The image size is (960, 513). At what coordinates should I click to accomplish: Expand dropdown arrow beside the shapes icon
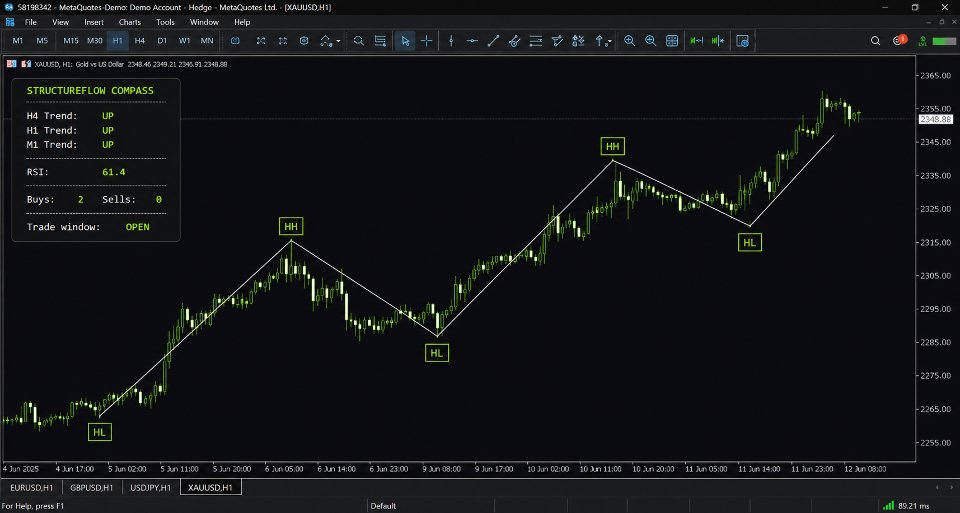338,42
